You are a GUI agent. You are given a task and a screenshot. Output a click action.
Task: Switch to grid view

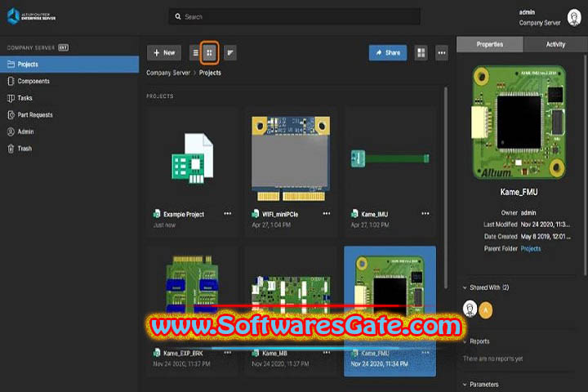[x=209, y=53]
